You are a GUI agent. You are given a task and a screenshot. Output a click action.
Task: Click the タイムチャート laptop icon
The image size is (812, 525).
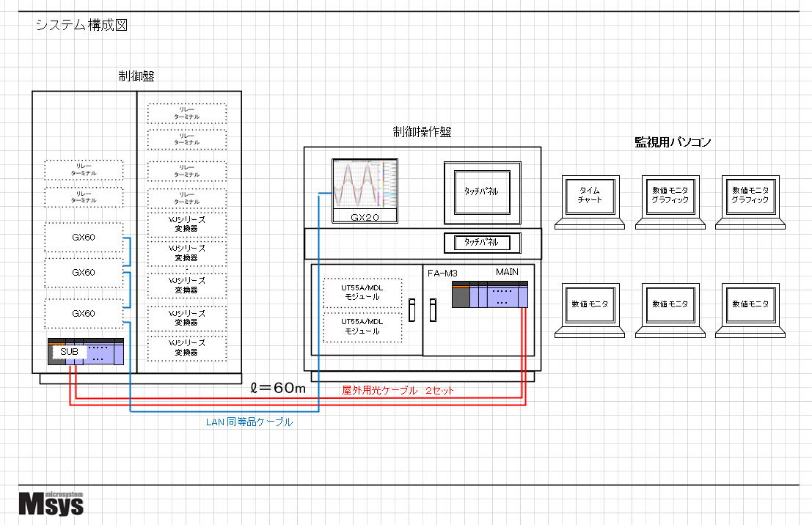(x=590, y=202)
